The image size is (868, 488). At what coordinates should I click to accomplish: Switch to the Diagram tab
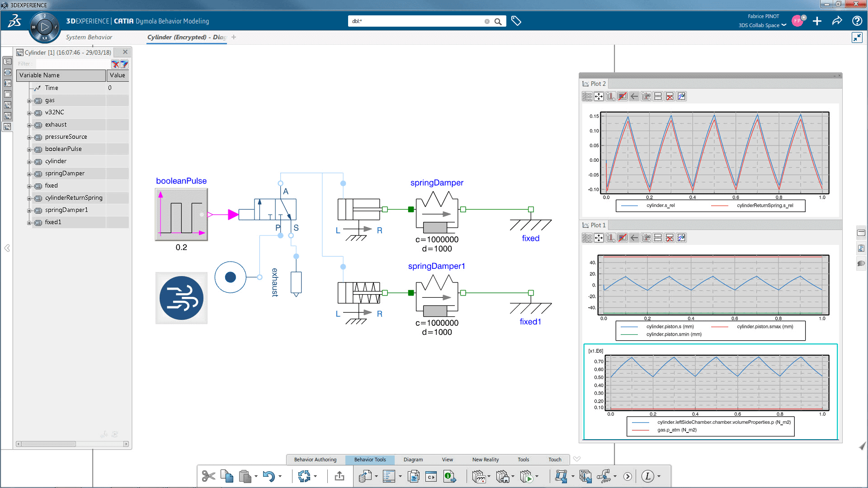click(413, 460)
